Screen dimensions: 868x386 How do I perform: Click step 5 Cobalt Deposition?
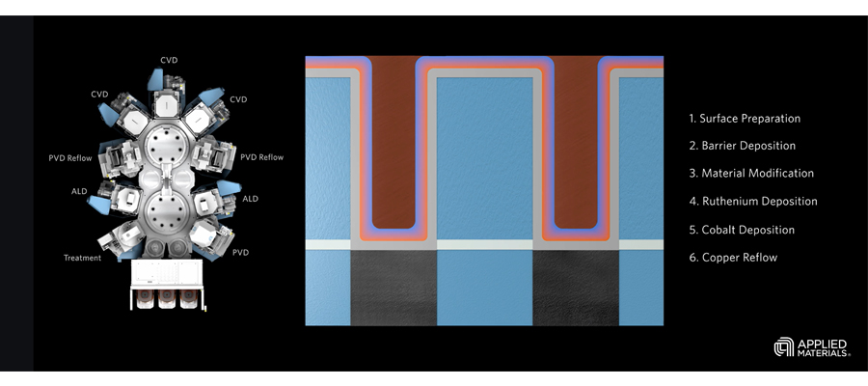pos(741,230)
